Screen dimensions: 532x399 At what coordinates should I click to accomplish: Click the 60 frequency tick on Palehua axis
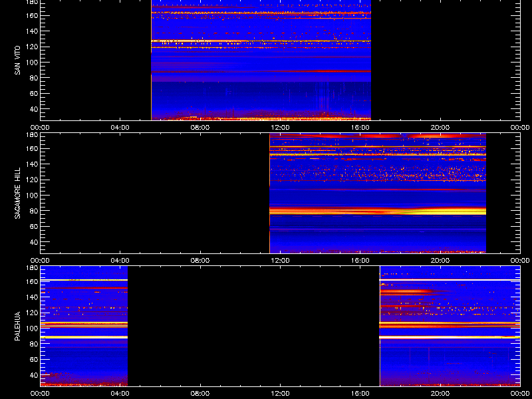coord(34,360)
